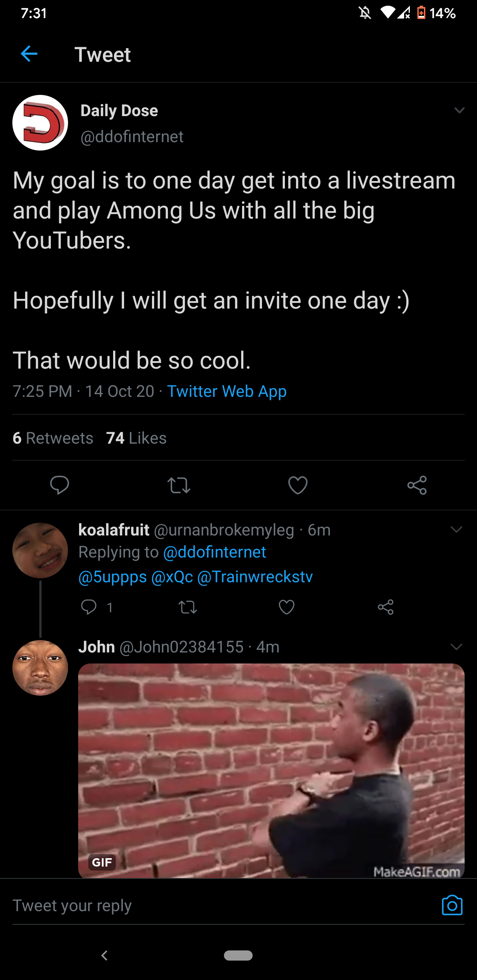Share the Daily Dose tweet
The width and height of the screenshot is (477, 980).
pyautogui.click(x=417, y=485)
